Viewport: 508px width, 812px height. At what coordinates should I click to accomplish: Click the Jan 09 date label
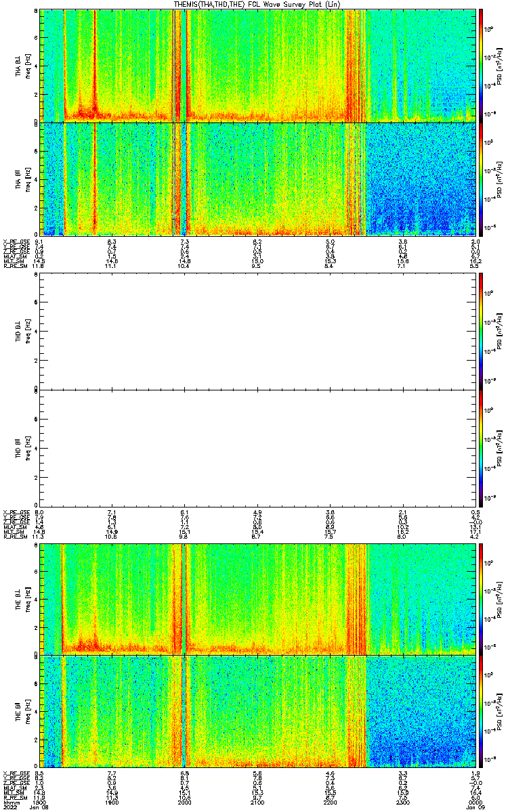(475, 808)
